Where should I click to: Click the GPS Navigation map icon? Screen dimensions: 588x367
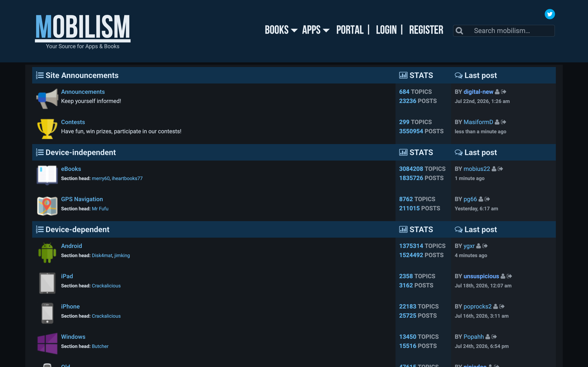click(47, 206)
